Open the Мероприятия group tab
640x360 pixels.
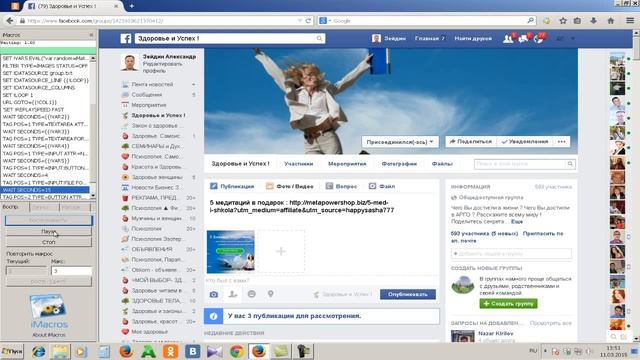pos(347,164)
